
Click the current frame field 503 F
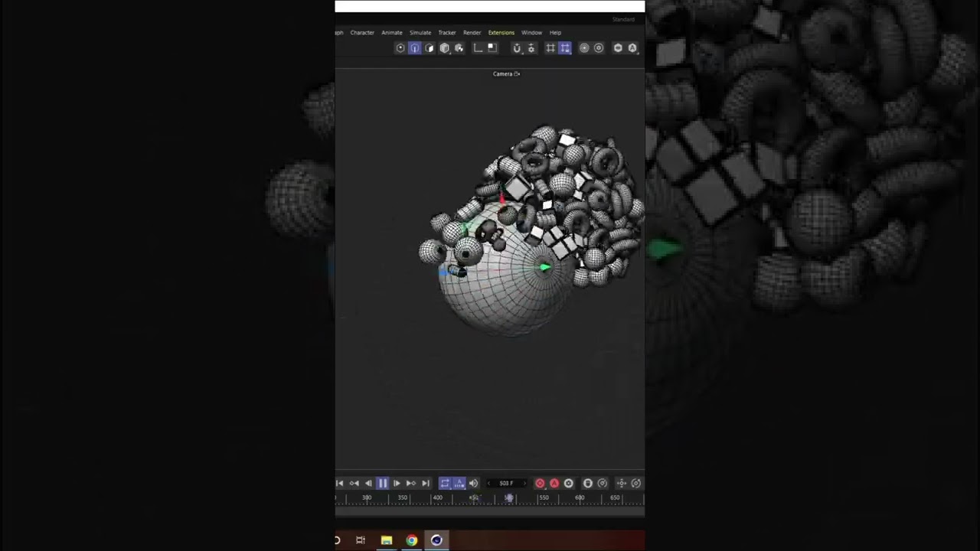click(506, 484)
